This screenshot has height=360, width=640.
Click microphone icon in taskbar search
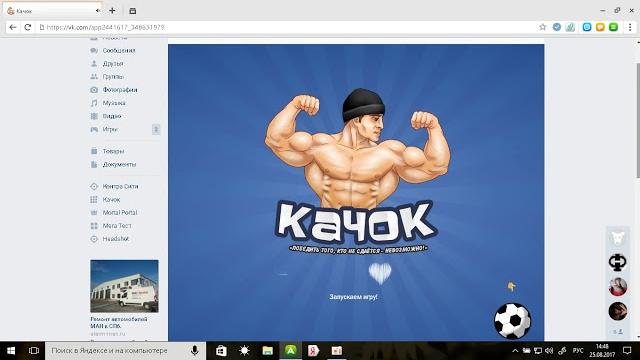tap(195, 351)
